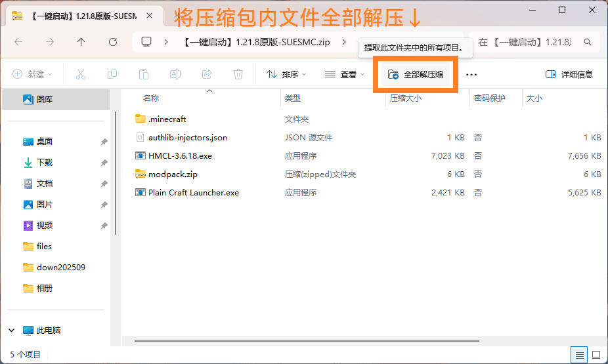Select the HMCL-3.6.18.exe file
The image size is (608, 364).
click(x=180, y=156)
